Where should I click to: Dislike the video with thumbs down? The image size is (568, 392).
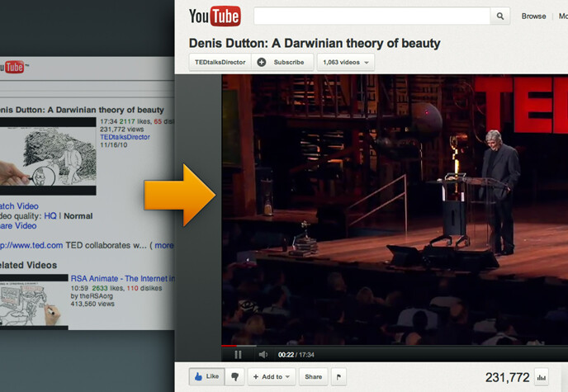pyautogui.click(x=234, y=377)
